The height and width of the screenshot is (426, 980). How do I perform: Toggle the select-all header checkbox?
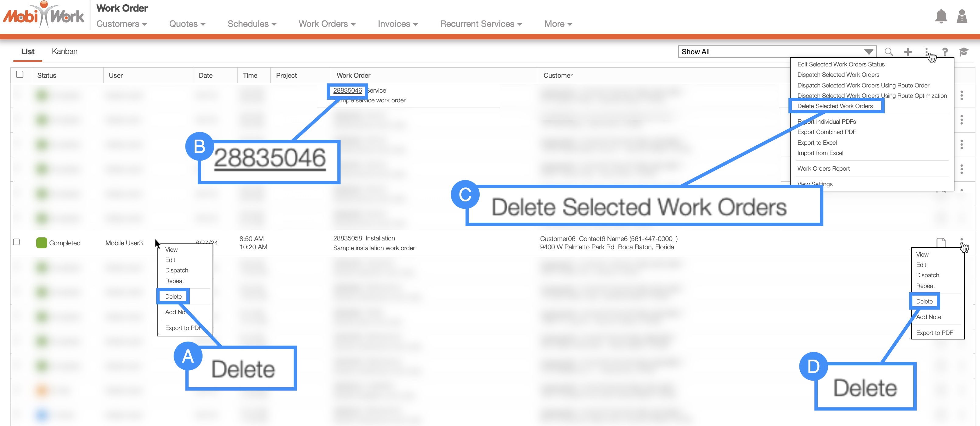20,75
